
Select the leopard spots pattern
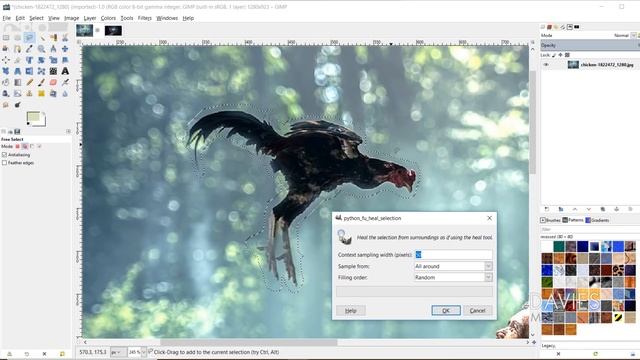618,270
